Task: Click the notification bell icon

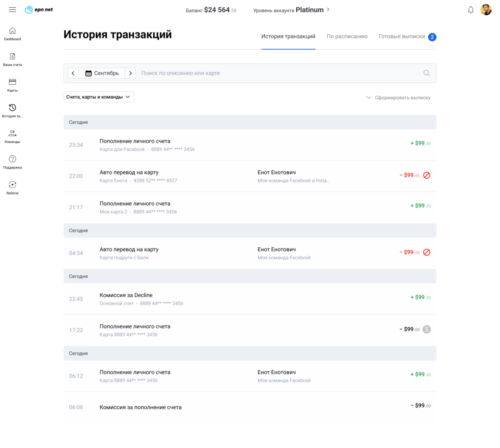Action: pos(471,10)
